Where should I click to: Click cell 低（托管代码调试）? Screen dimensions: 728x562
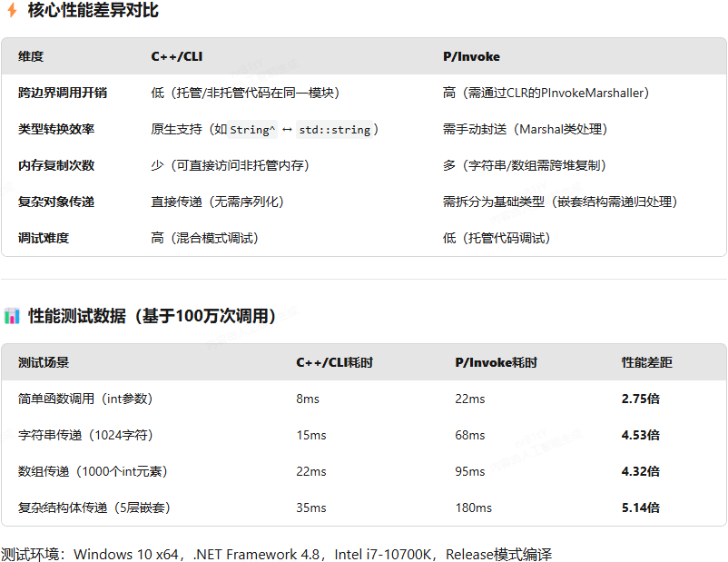pos(497,238)
